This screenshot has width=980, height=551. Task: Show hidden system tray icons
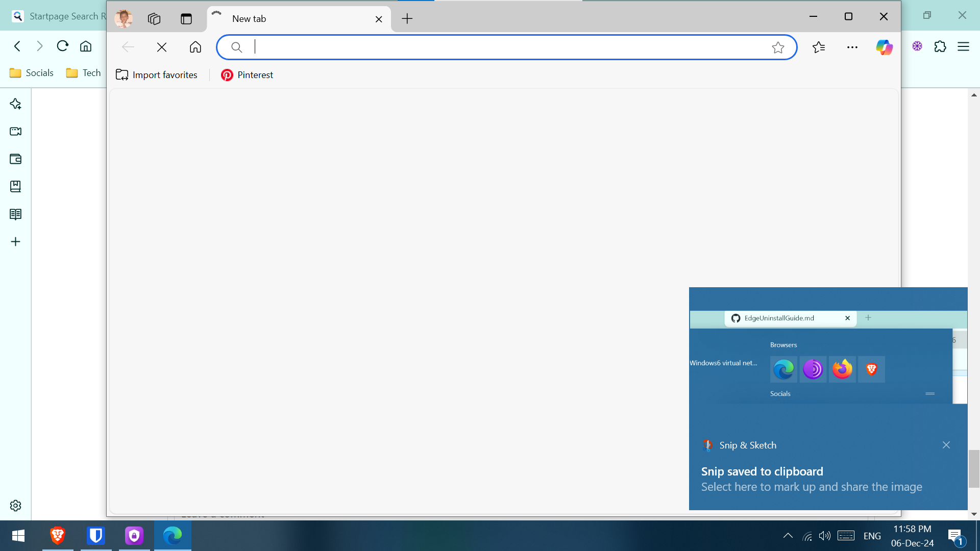coord(788,536)
